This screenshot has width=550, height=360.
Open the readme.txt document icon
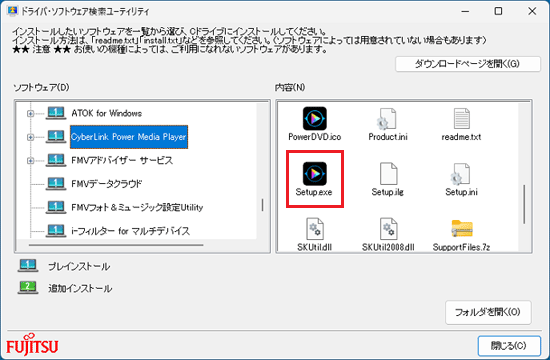coord(461,119)
